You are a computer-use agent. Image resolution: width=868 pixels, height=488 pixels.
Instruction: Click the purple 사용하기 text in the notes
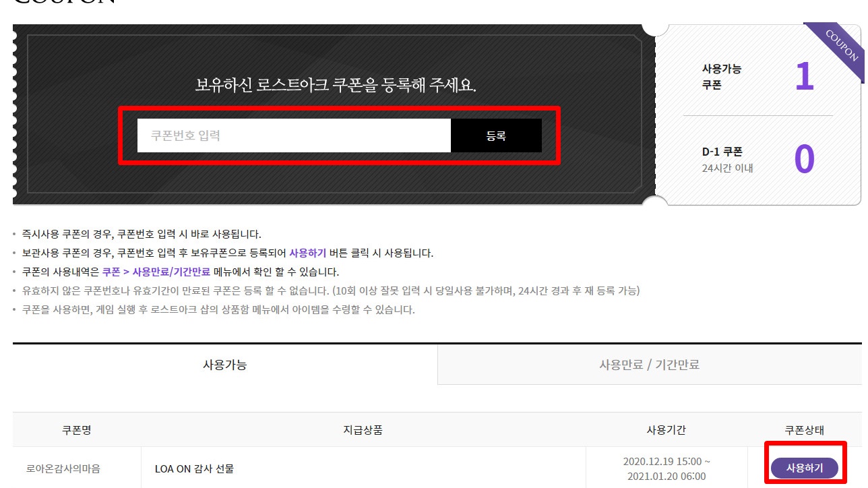pos(307,253)
